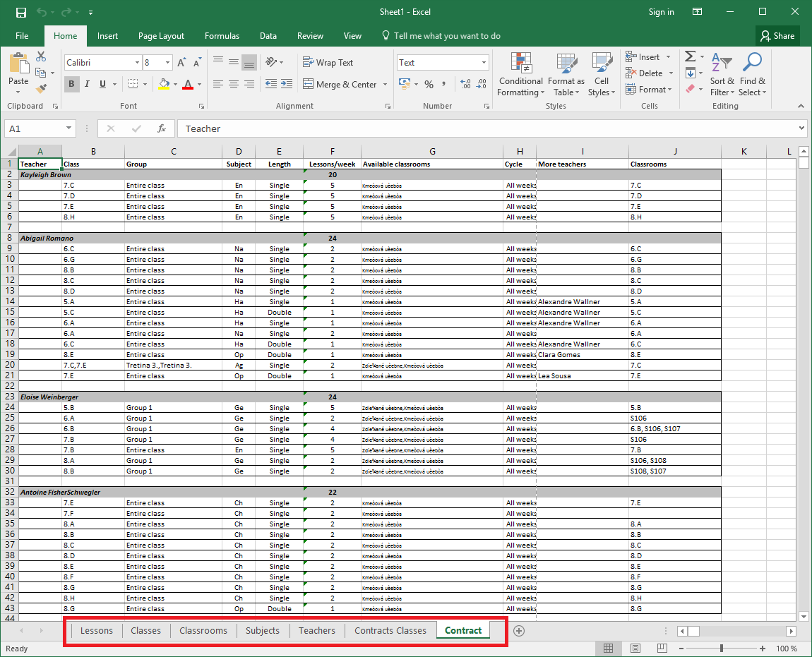The image size is (812, 657).
Task: Click the Percent Style icon
Action: [429, 84]
